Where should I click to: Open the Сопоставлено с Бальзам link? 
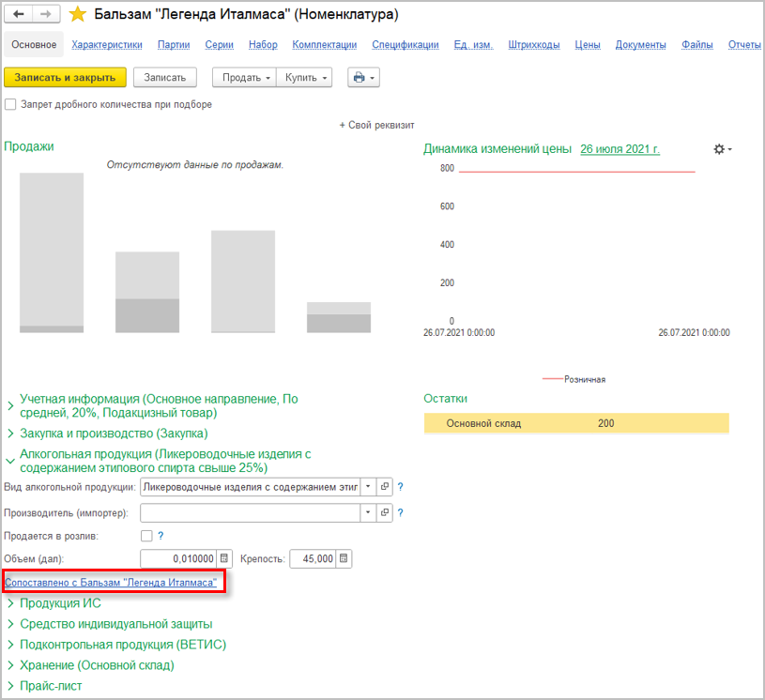point(111,583)
